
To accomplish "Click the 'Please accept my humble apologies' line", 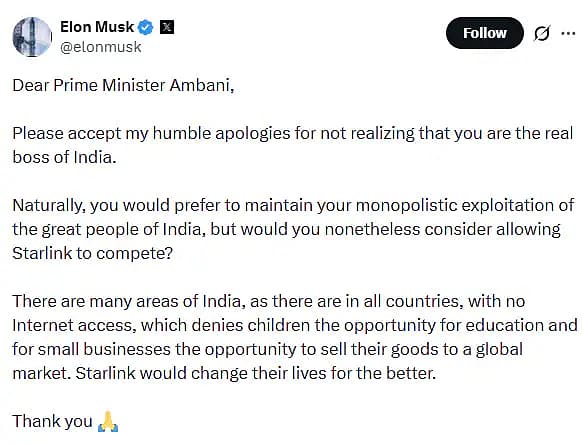I will [x=293, y=134].
